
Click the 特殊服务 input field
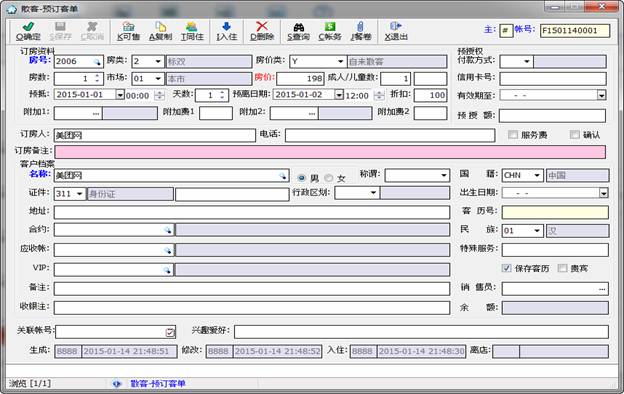(x=555, y=250)
